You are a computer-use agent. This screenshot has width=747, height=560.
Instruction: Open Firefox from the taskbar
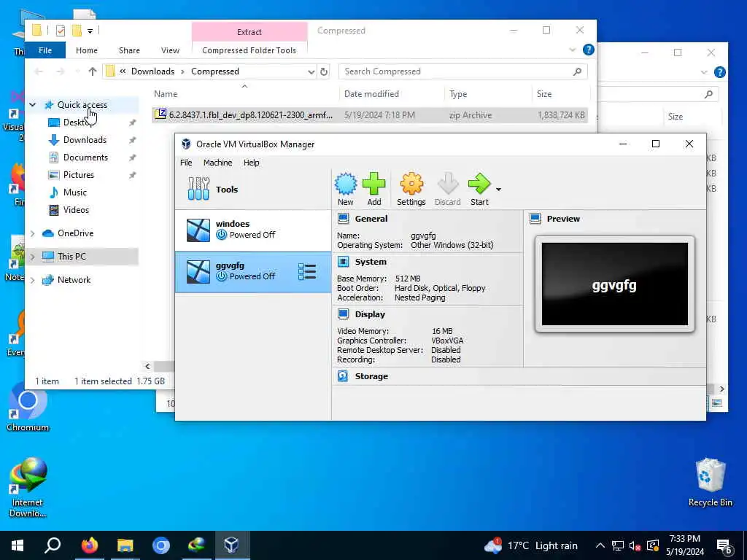tap(89, 545)
